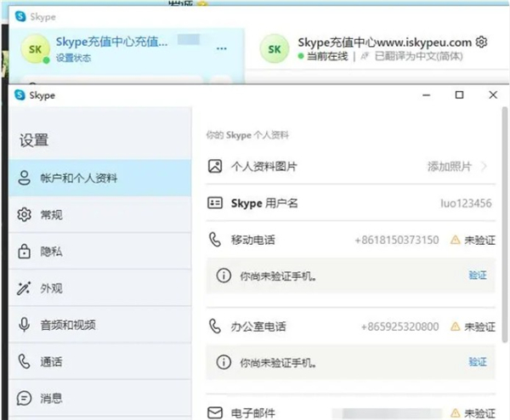Viewport: 510px width, 420px height.
Task: Click warning triangle next to +8618150373150
Action: [456, 240]
